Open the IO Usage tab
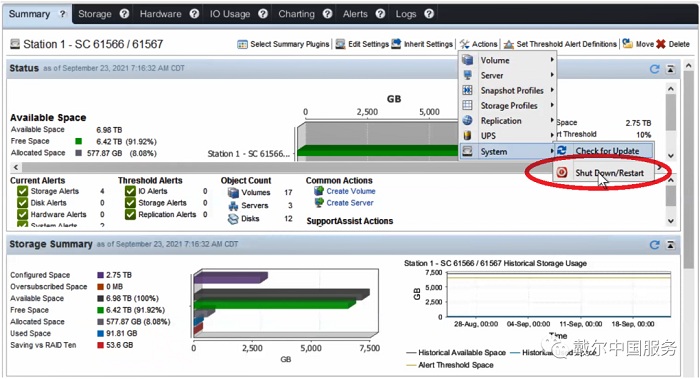Screen dimensions: 700x379 click(x=230, y=14)
